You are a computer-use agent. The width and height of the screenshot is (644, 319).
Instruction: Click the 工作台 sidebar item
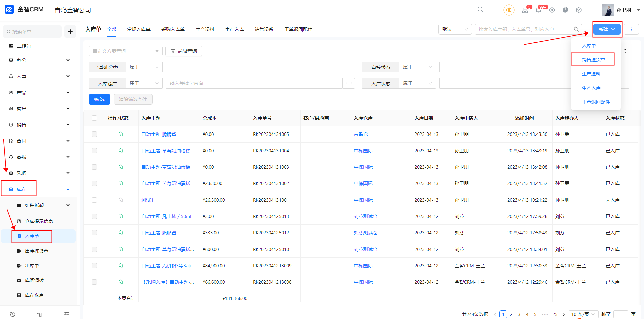[24, 46]
